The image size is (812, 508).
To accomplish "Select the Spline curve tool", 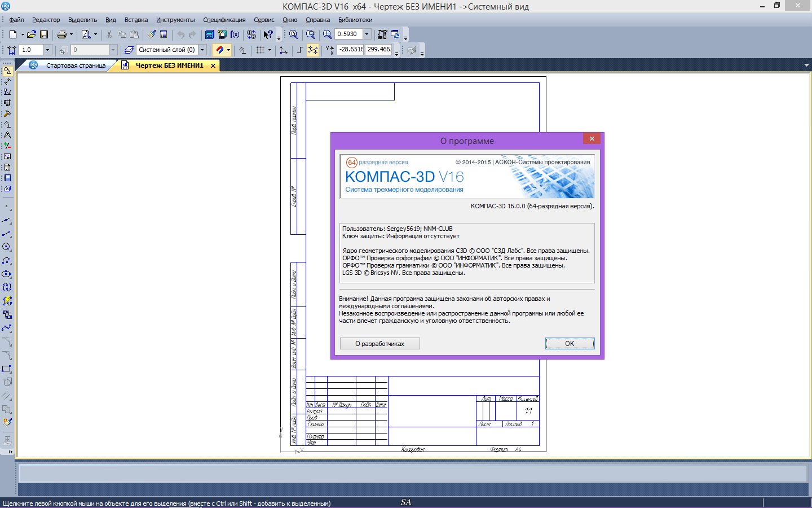I will [x=7, y=328].
